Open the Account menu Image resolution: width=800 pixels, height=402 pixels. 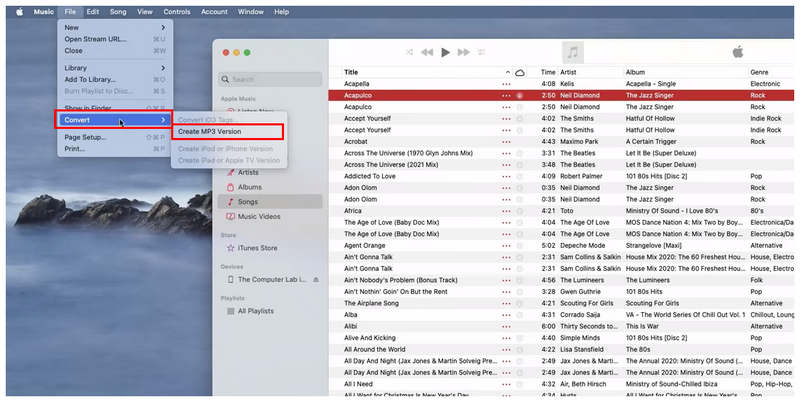tap(214, 12)
